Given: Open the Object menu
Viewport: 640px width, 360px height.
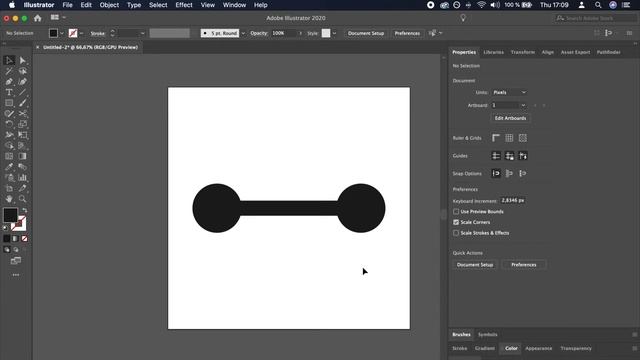Looking at the screenshot, I should pyautogui.click(x=109, y=5).
